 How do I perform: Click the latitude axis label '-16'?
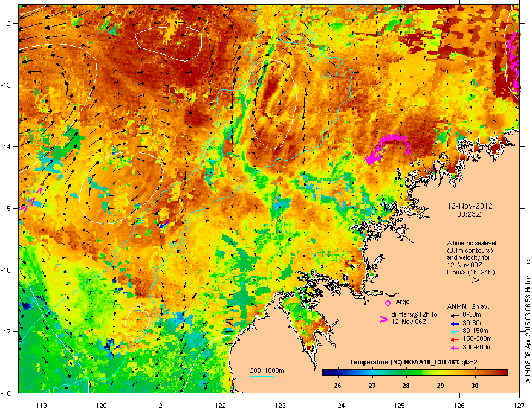pyautogui.click(x=7, y=270)
